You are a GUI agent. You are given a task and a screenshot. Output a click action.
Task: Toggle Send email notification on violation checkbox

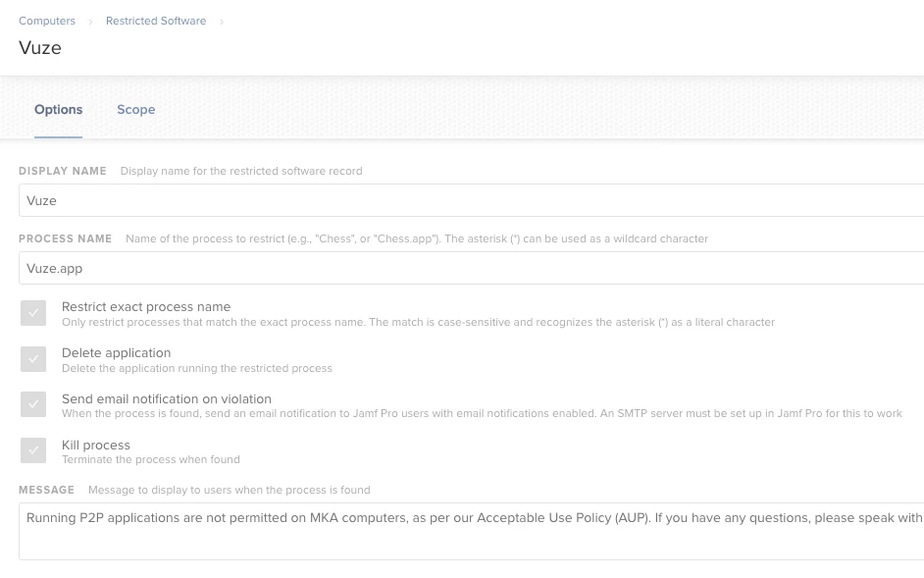(33, 404)
